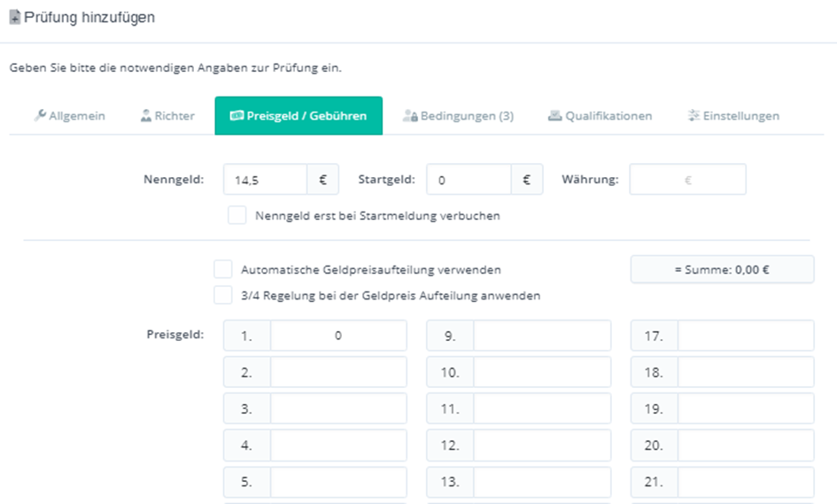
Task: Click the sliders icon on Einstellungen tab
Action: click(x=694, y=115)
